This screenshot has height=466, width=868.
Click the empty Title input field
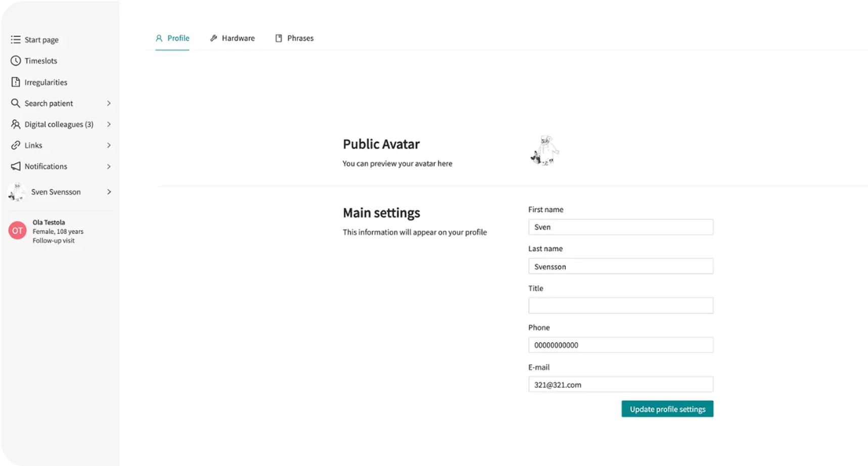click(x=620, y=306)
